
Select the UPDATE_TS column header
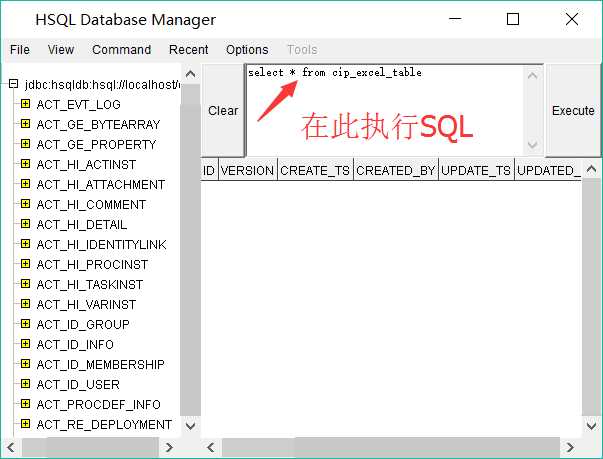point(476,170)
